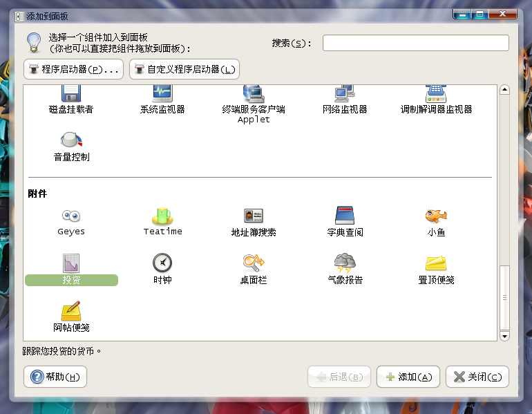Select the 气象报告 weather report icon
This screenshot has width=532, height=414.
click(345, 263)
